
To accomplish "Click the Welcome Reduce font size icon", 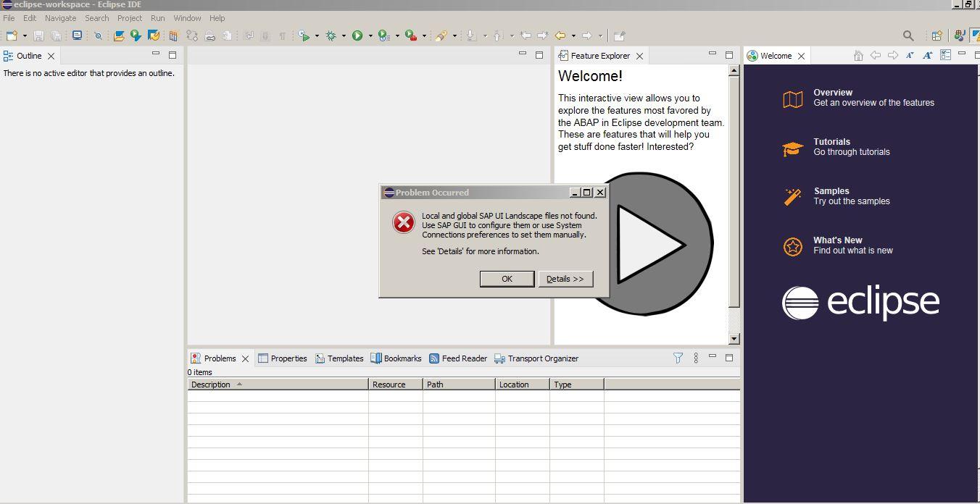I will [x=910, y=55].
